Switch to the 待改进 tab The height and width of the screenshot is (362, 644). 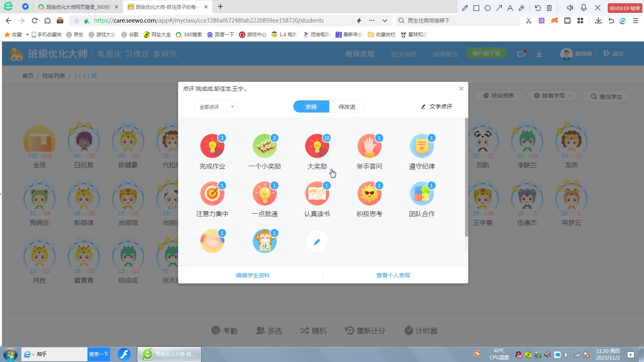coord(347,107)
